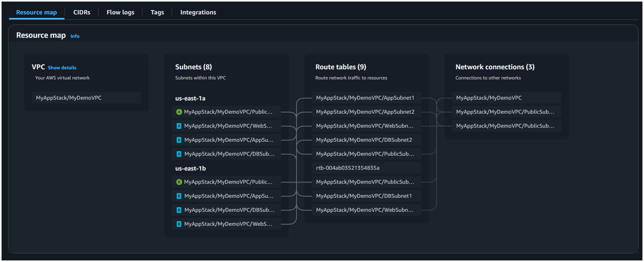
Task: Select the DBSubnet1 route table
Action: click(364, 196)
